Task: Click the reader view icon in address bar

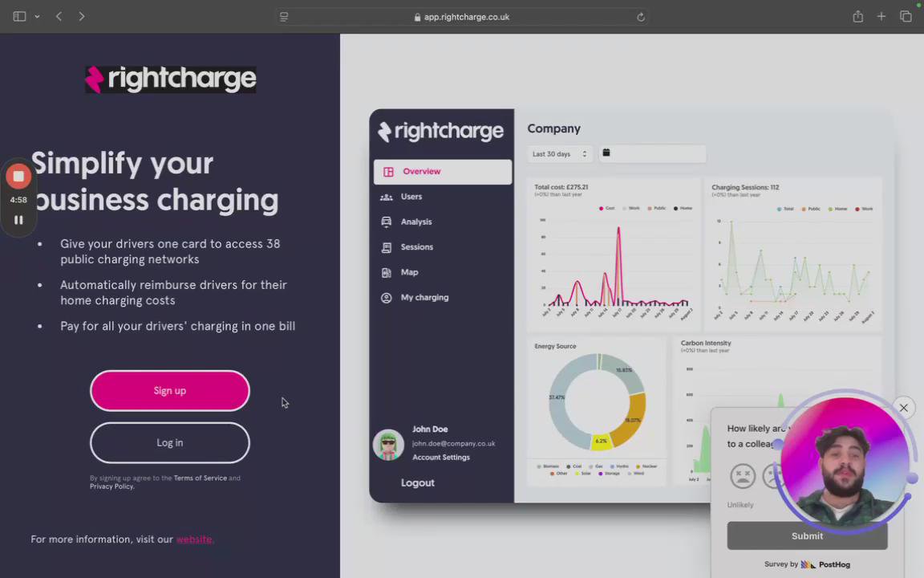Action: click(284, 17)
